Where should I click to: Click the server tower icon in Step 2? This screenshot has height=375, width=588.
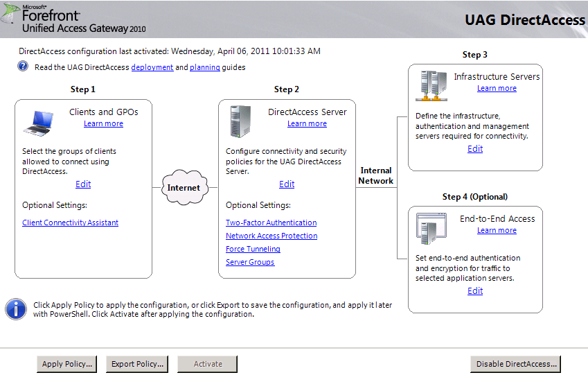[240, 121]
